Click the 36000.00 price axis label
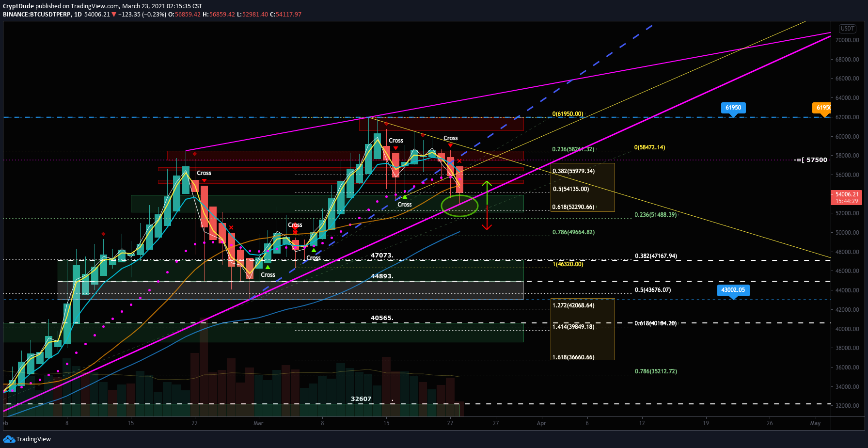This screenshot has height=448, width=868. point(847,368)
